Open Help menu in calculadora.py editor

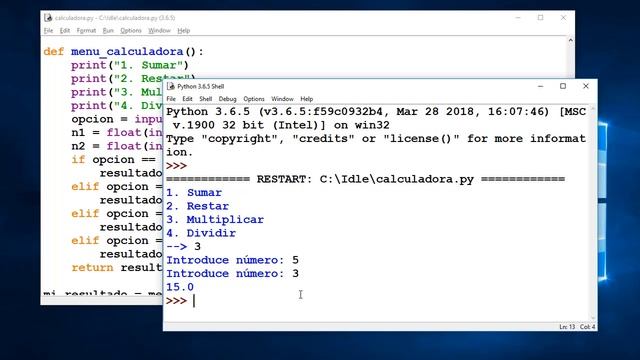click(184, 31)
